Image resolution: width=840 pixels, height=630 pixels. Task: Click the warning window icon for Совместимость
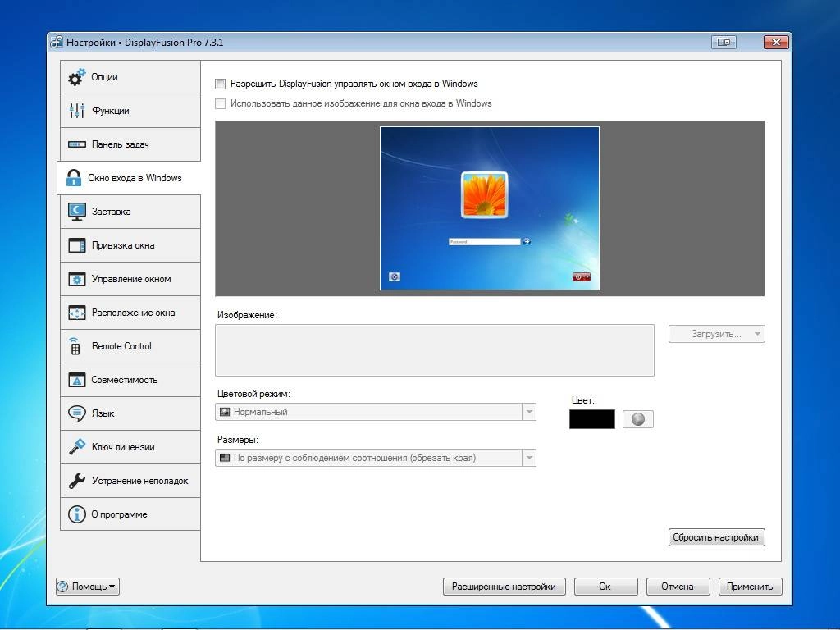76,380
